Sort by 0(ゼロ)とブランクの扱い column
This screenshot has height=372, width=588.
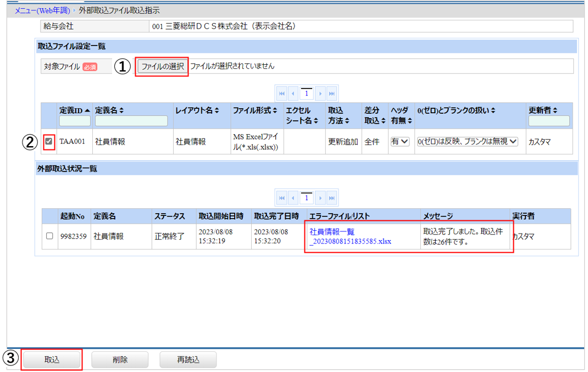[493, 110]
